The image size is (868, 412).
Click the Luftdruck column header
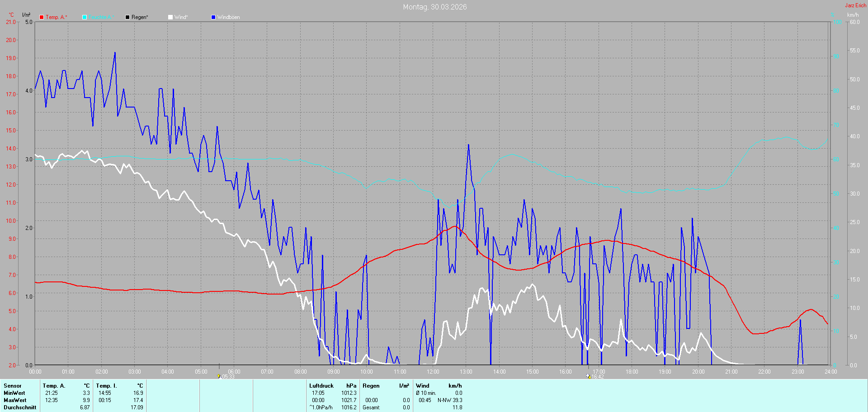[x=321, y=386]
